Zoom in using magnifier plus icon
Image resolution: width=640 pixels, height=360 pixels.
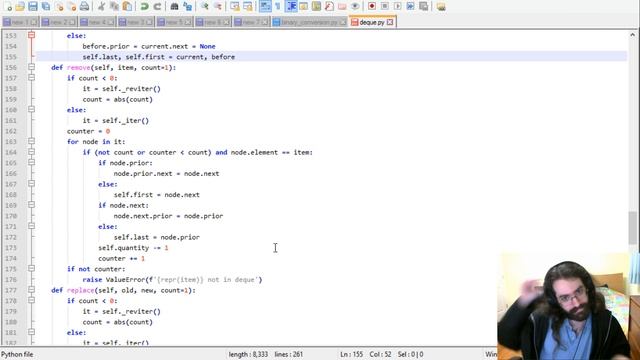(x=204, y=7)
